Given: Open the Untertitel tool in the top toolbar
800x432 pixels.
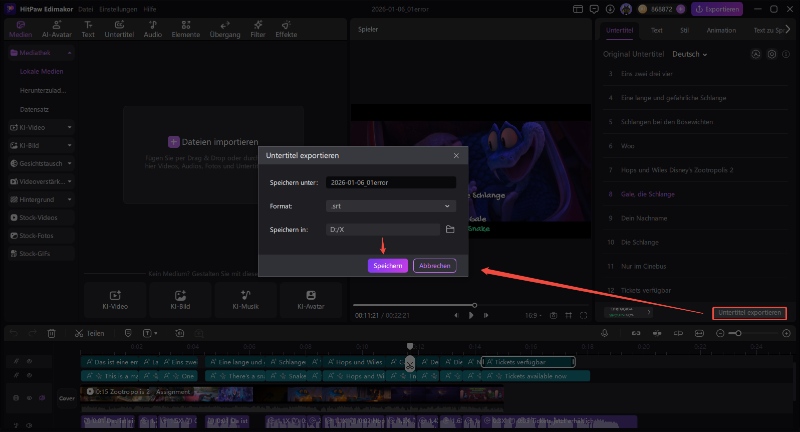Looking at the screenshot, I should (x=119, y=28).
